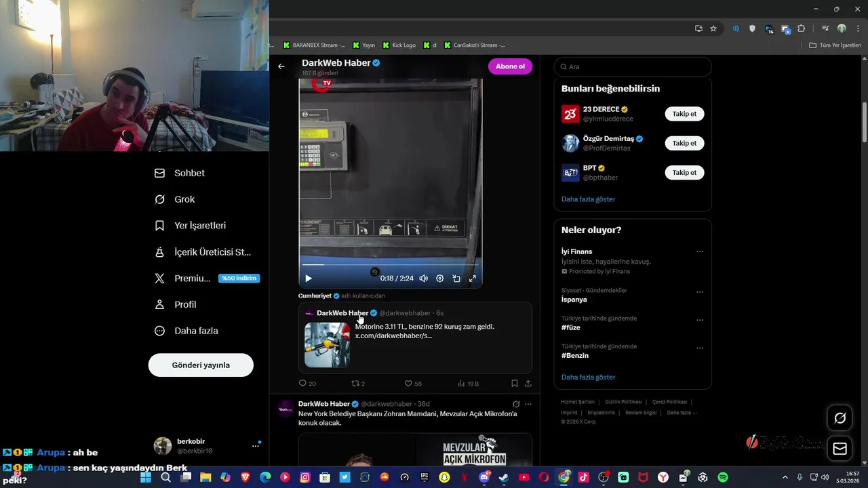Image resolution: width=868 pixels, height=488 pixels.
Task: Reply to the fuel price post
Action: coord(307,384)
